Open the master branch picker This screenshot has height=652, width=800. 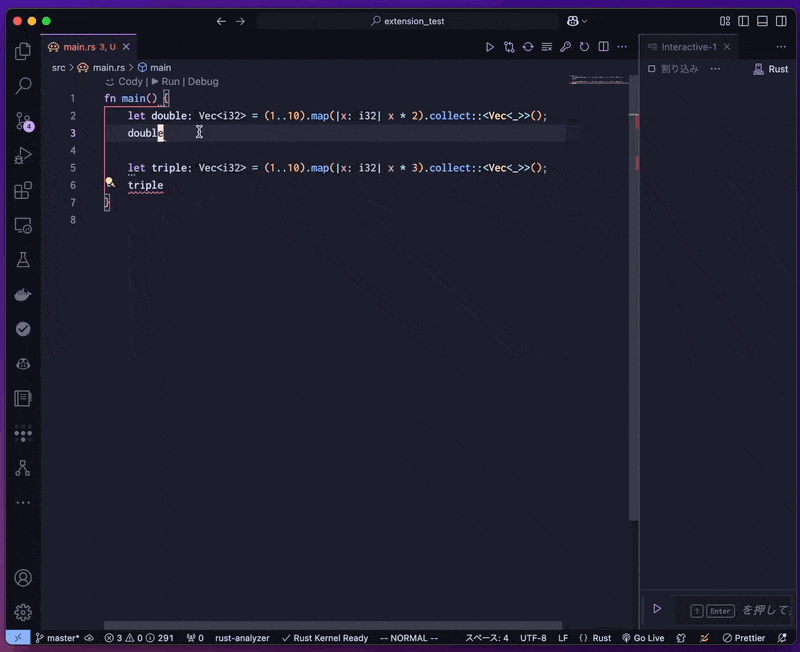coord(57,638)
